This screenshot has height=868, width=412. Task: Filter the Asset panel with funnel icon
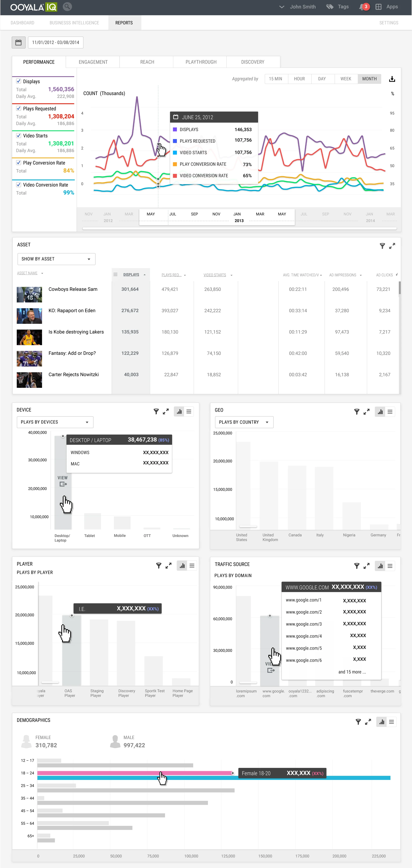coord(382,246)
